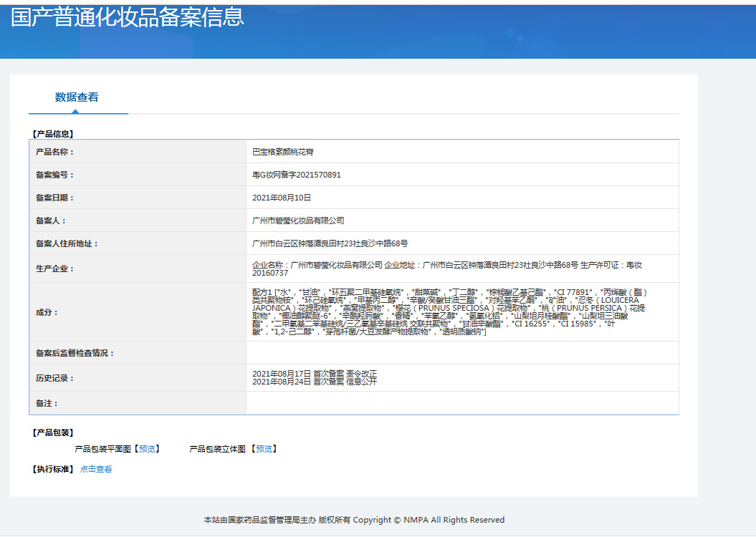Click the 生产企业 details text
The image size is (756, 537).
(447, 268)
